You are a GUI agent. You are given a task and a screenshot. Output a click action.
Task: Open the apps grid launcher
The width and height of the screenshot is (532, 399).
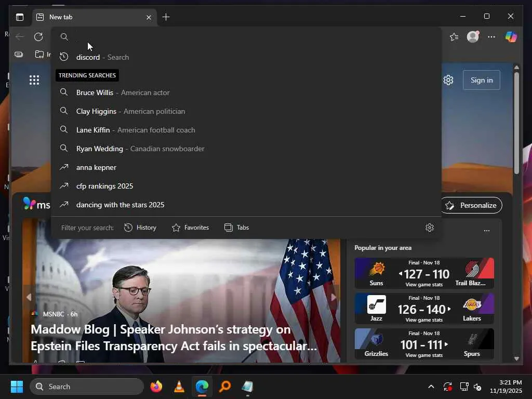pos(34,80)
